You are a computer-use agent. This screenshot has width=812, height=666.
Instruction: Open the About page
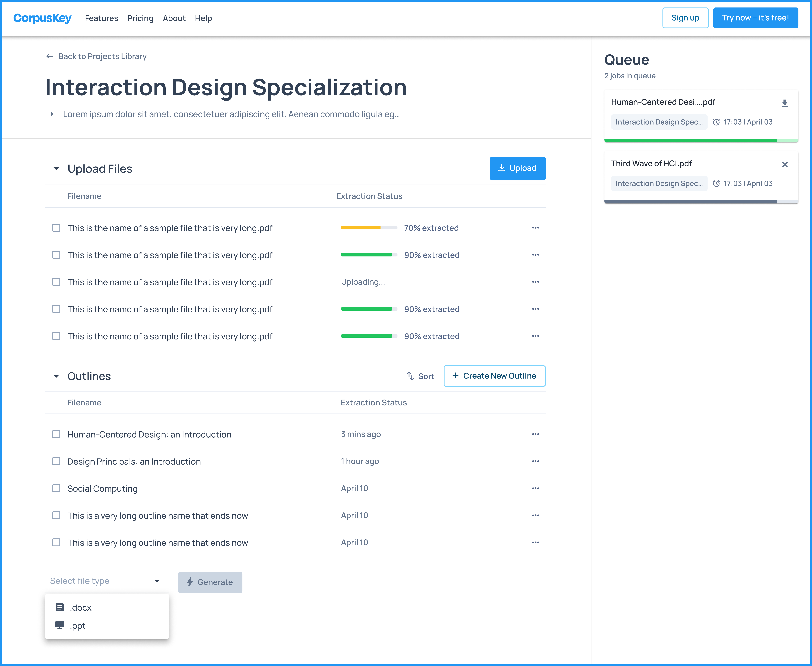tap(174, 18)
